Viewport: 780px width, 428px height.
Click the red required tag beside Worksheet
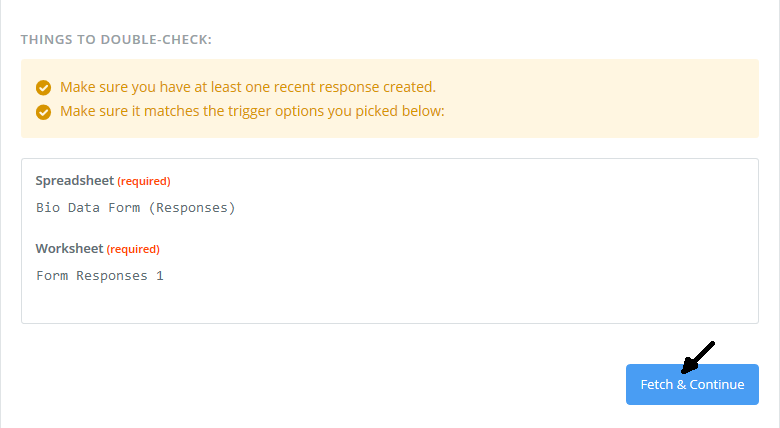[x=133, y=249]
